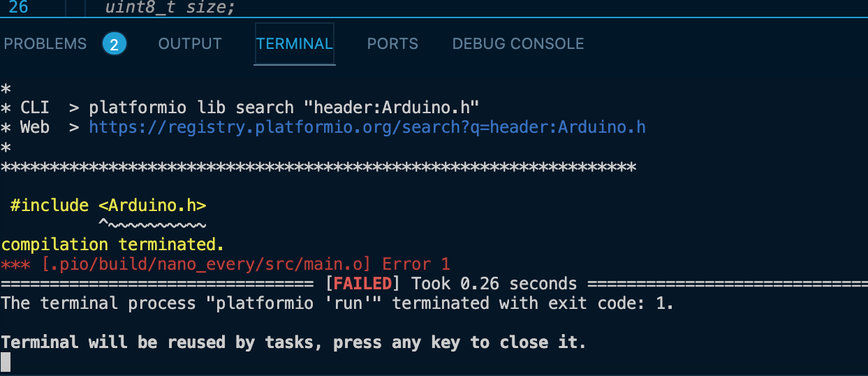This screenshot has width=868, height=376.
Task: Select the TERMINAL tab
Action: tap(295, 43)
